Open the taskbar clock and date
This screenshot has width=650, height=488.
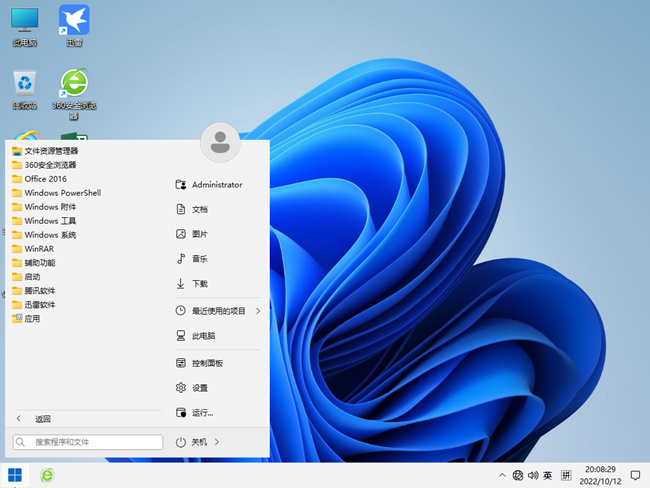coord(600,475)
